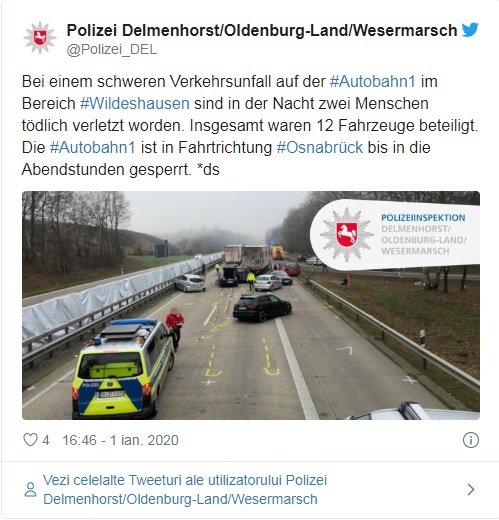Open the #Wildeshausen hashtag

pos(135,104)
